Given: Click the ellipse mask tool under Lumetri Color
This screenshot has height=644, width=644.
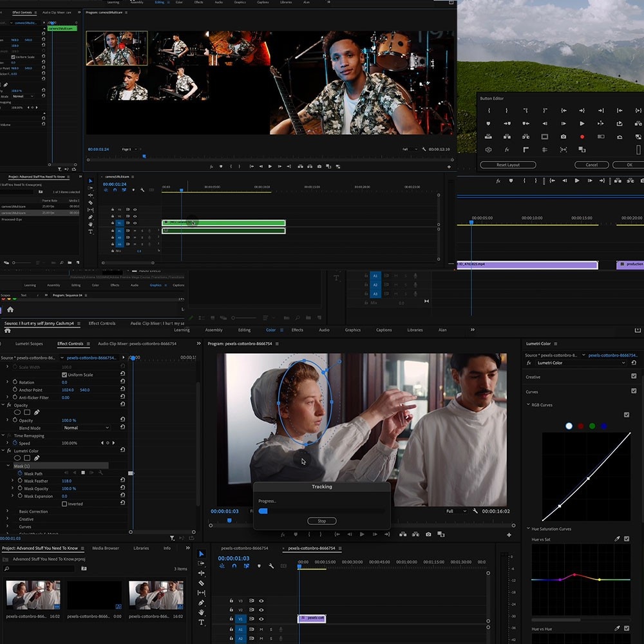Looking at the screenshot, I should tap(17, 458).
